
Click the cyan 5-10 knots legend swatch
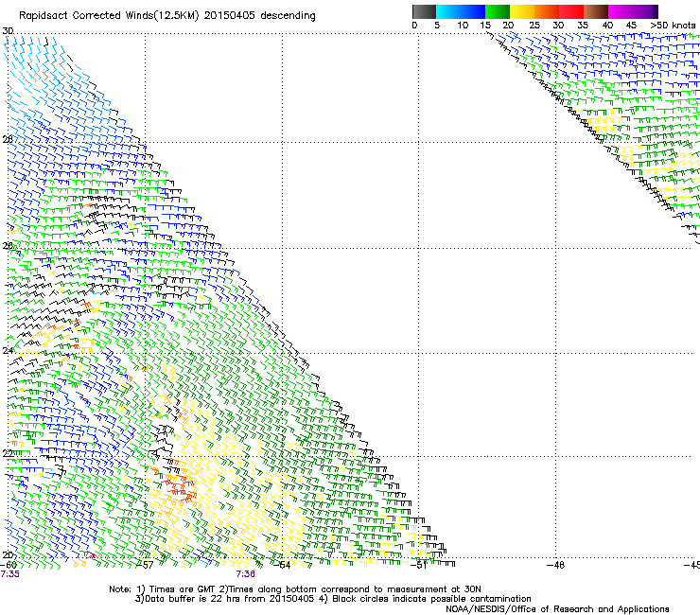[x=448, y=11]
